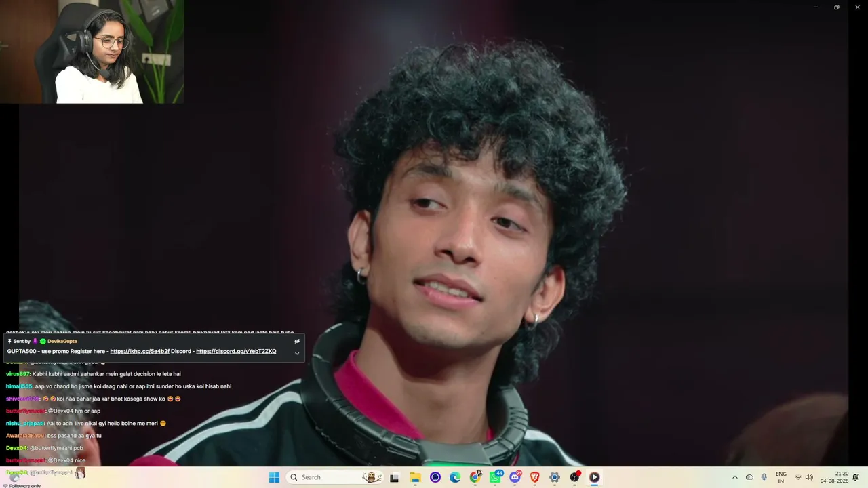The image size is (868, 488).
Task: Click the chat message '@Devx04 nice'
Action: point(66,460)
